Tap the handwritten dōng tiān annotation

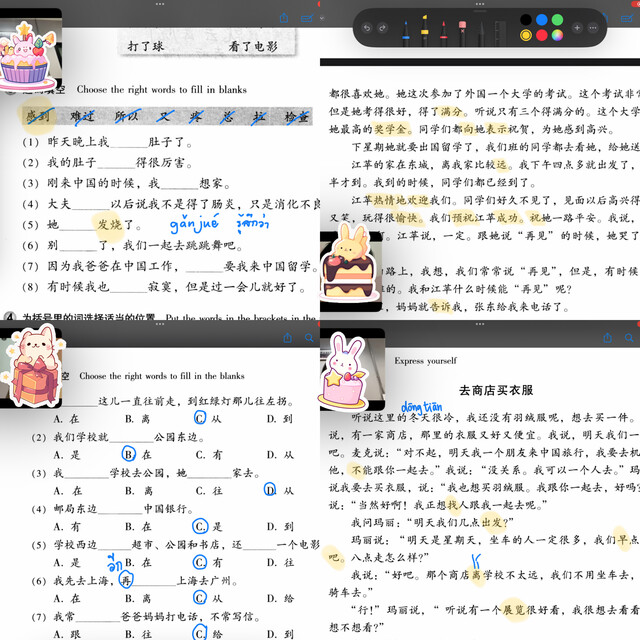(x=422, y=407)
